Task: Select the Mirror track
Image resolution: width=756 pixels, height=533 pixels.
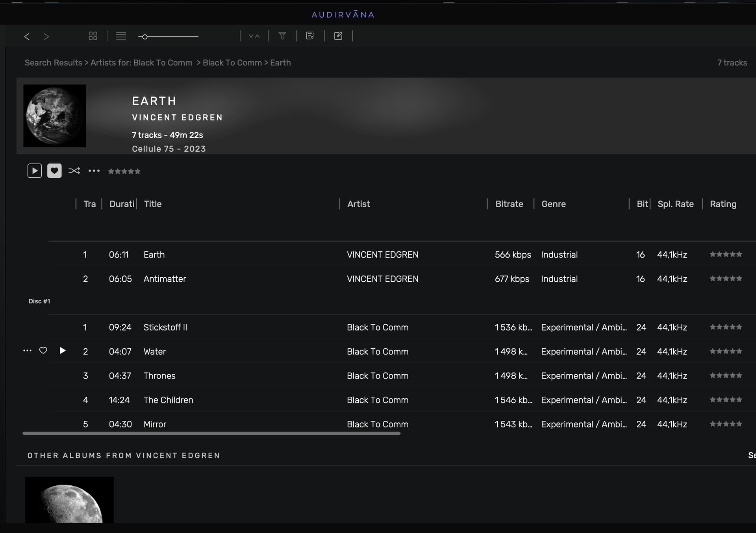Action: [x=155, y=424]
